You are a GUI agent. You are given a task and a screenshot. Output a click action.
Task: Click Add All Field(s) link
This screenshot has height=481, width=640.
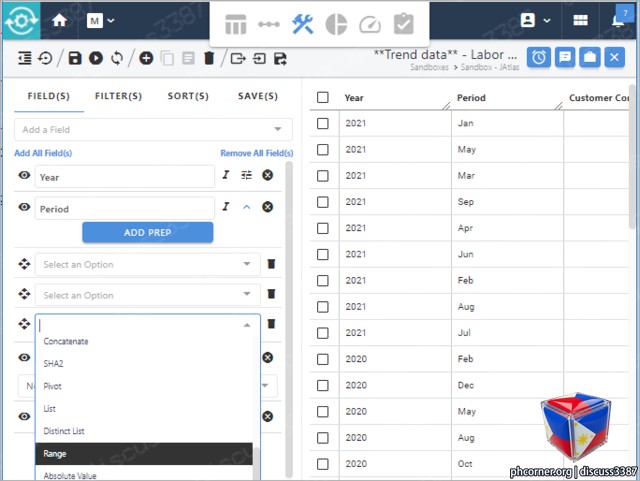click(x=43, y=153)
